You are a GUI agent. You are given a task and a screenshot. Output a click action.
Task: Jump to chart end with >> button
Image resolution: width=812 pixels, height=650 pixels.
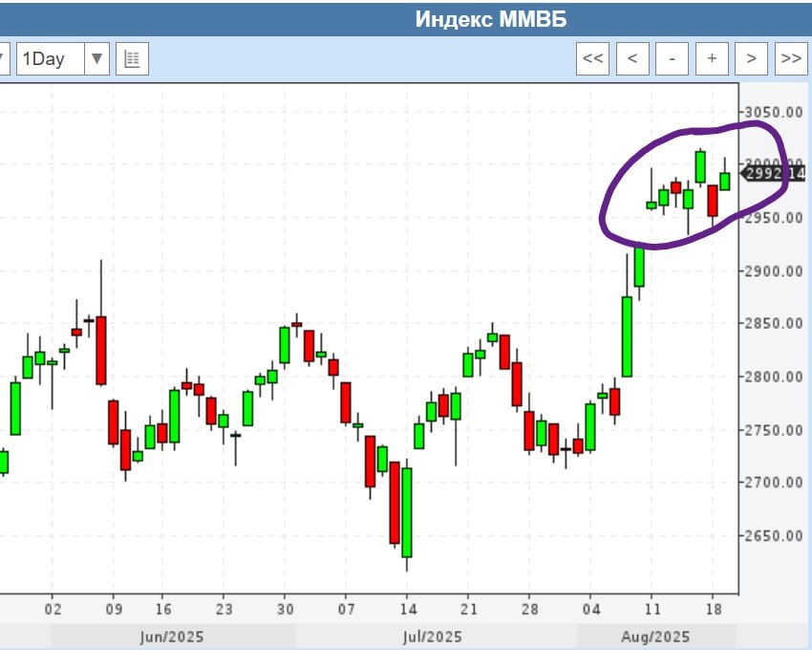(x=791, y=58)
